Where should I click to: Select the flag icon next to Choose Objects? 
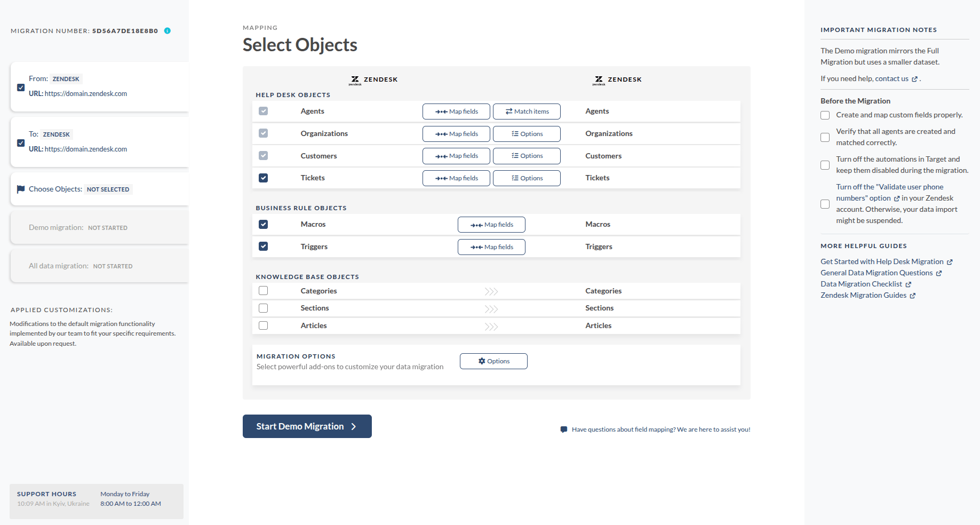[x=20, y=189]
